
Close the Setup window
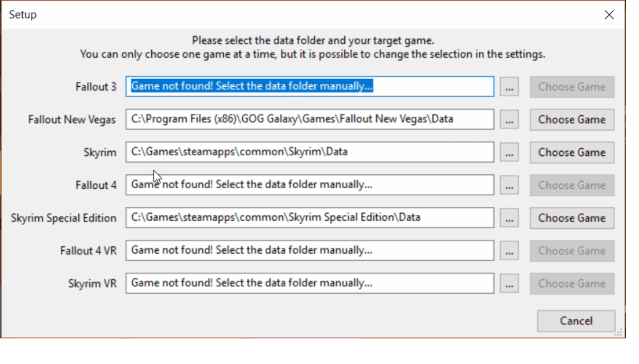pos(609,15)
